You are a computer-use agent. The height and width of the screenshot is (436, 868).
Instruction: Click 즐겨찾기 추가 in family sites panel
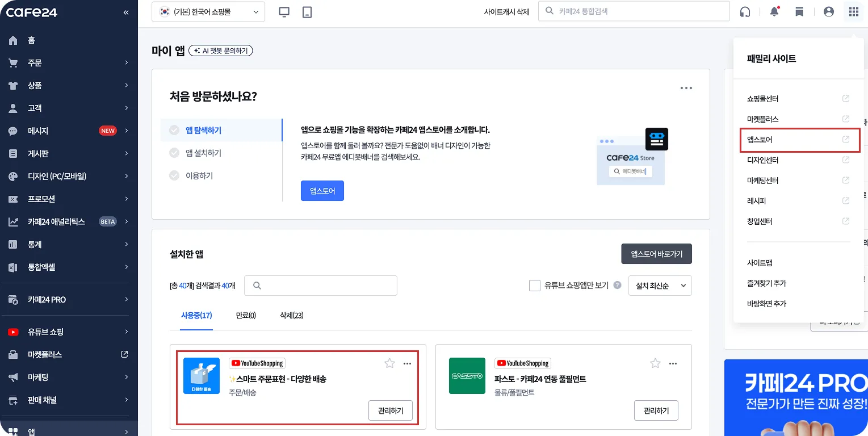767,283
